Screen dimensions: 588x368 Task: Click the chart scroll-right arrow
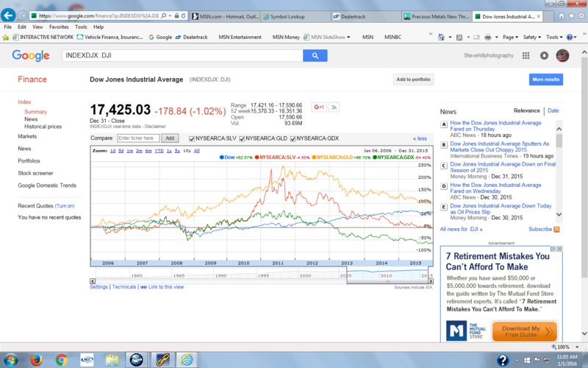[x=431, y=281]
